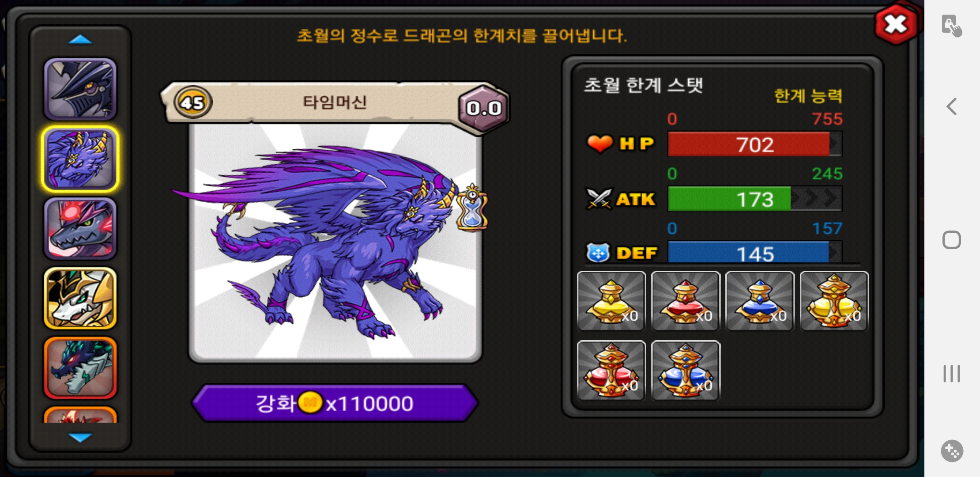Select the small yellow essence potion
The image size is (980, 477).
pyautogui.click(x=611, y=301)
